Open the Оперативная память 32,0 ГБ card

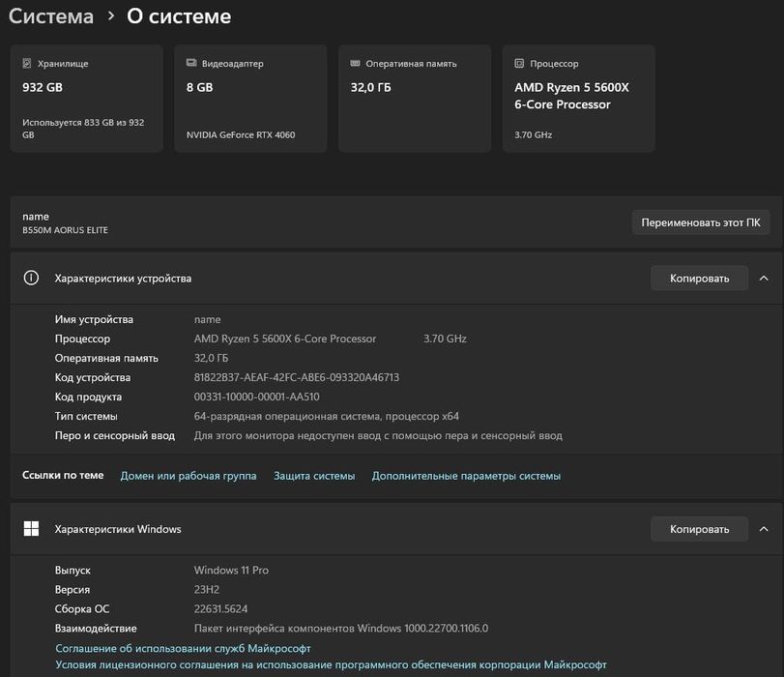point(415,98)
